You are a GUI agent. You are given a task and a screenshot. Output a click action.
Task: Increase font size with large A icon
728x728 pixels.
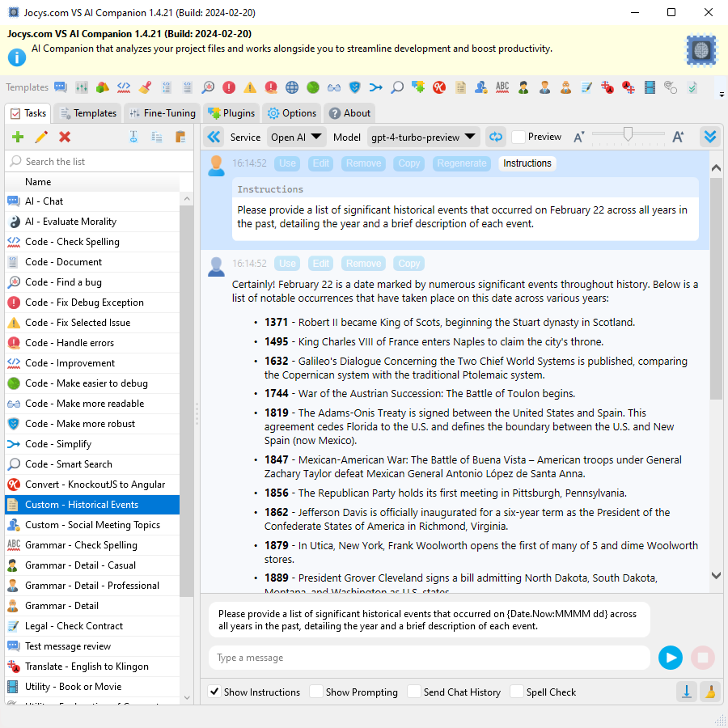[x=678, y=137]
